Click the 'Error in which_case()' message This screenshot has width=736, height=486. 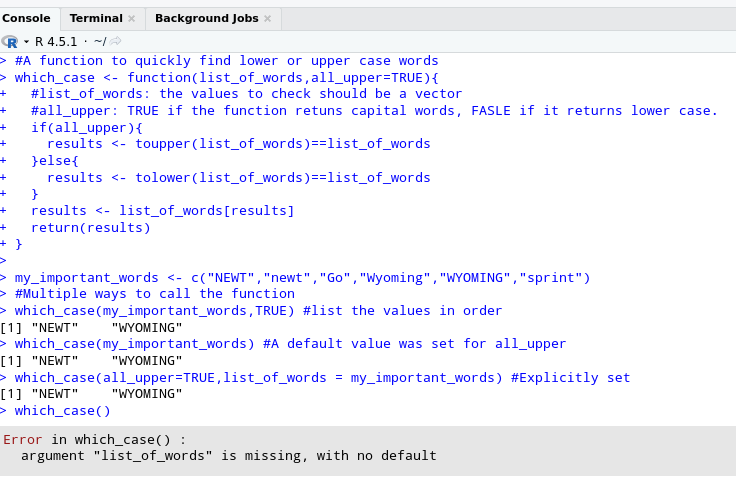pos(94,439)
